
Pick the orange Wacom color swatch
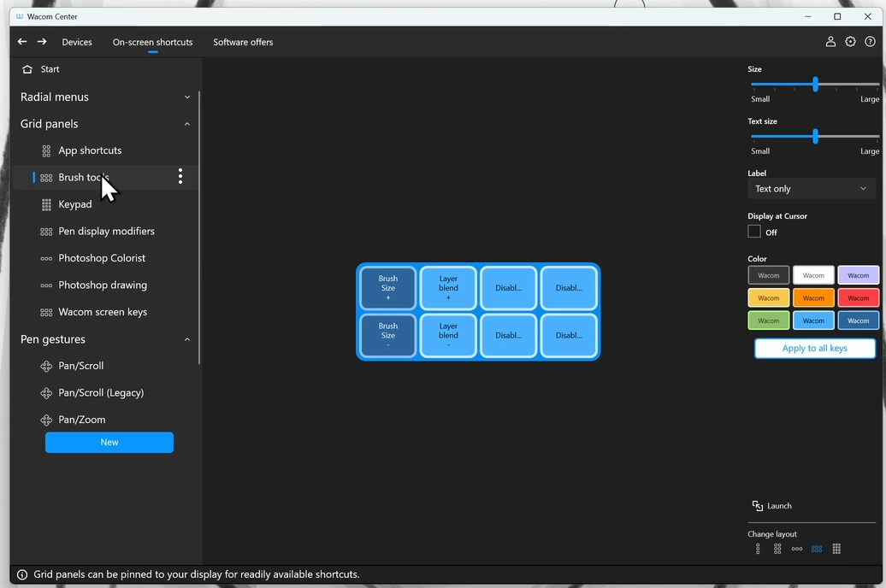pos(813,297)
